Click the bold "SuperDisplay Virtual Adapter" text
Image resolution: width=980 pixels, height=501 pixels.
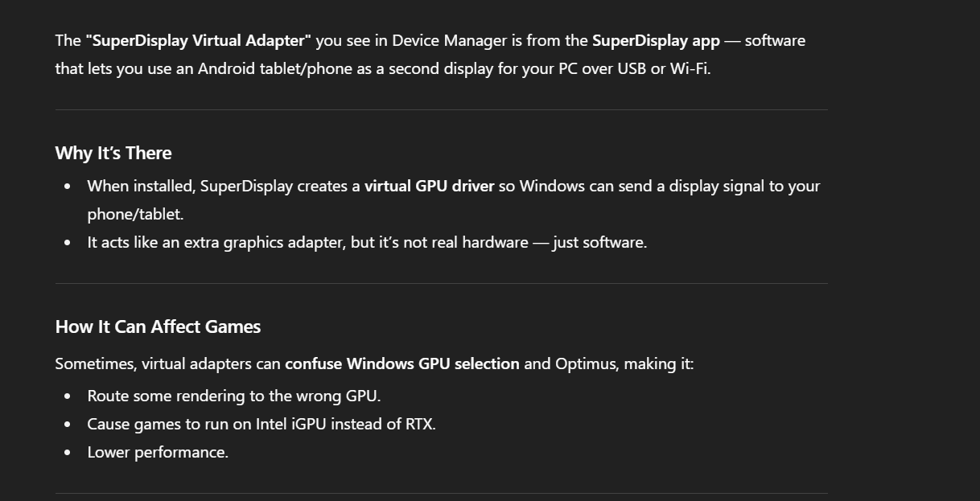[x=198, y=40]
